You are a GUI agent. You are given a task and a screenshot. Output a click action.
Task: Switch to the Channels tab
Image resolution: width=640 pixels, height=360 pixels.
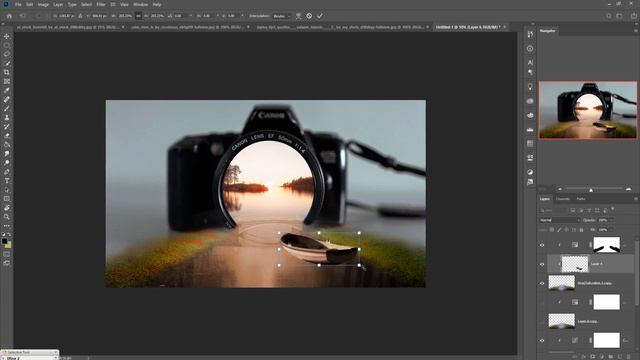[x=563, y=199]
